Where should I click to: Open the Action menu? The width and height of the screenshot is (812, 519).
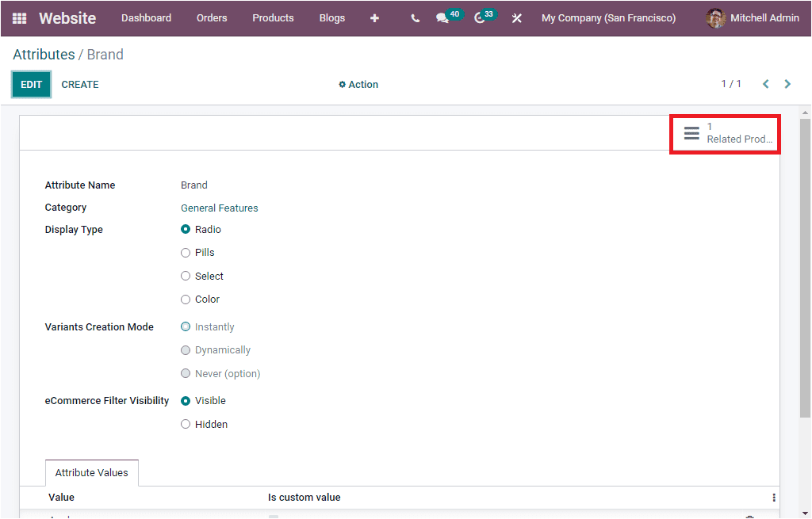tap(358, 84)
